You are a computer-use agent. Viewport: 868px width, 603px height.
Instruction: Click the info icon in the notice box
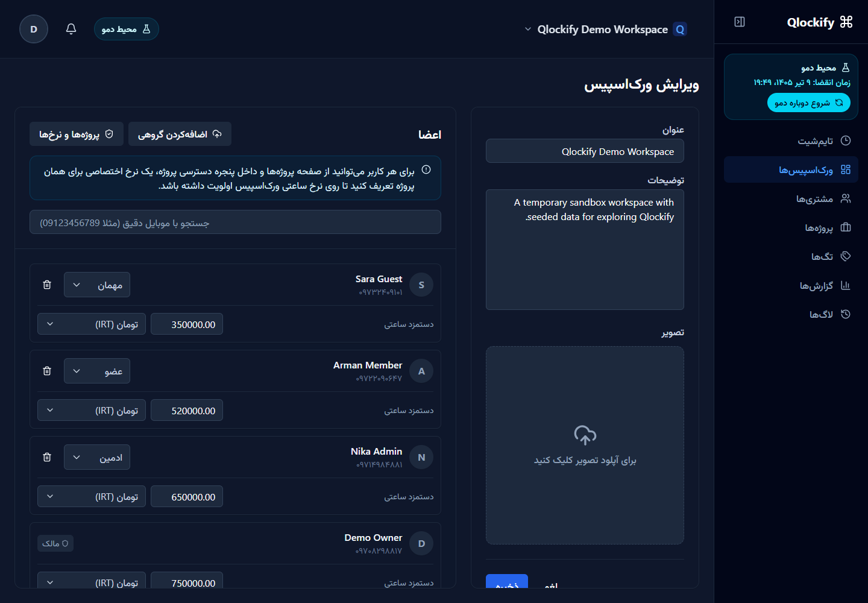point(426,170)
